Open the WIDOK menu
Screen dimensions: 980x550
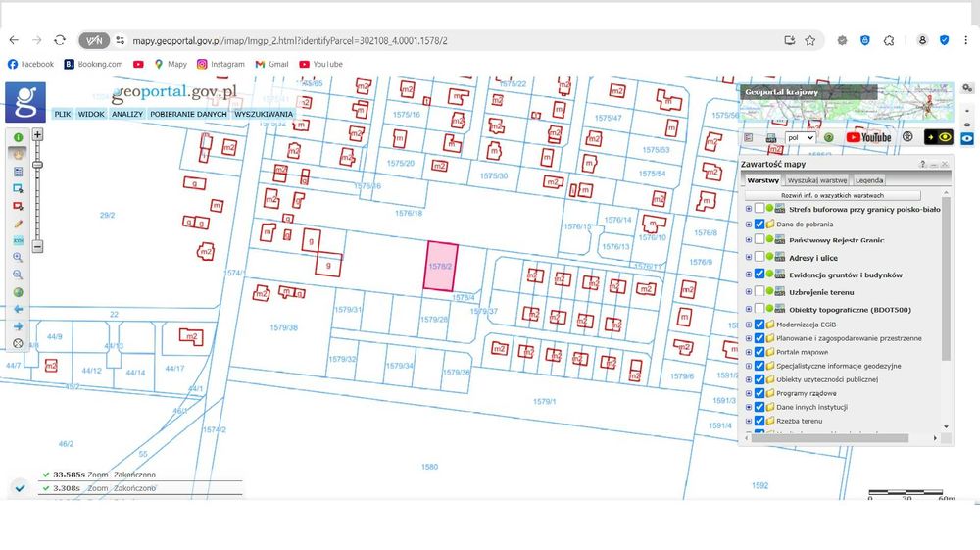pyautogui.click(x=91, y=114)
